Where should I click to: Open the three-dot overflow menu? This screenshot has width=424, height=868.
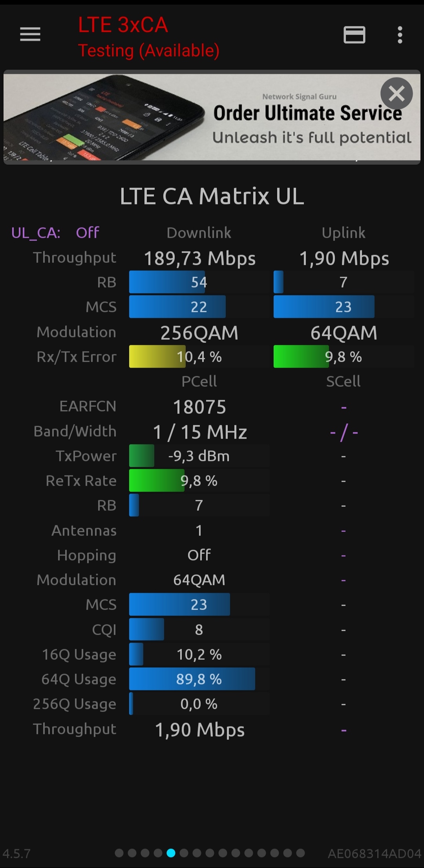400,35
